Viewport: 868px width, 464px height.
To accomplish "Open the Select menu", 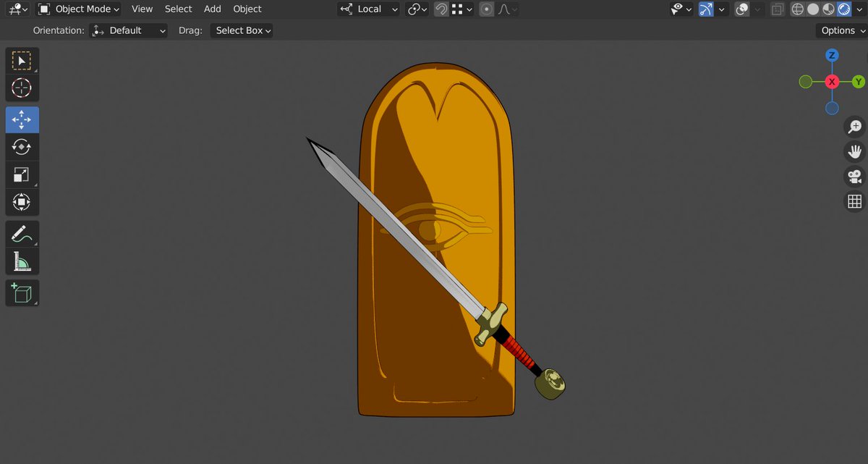I will [x=178, y=9].
